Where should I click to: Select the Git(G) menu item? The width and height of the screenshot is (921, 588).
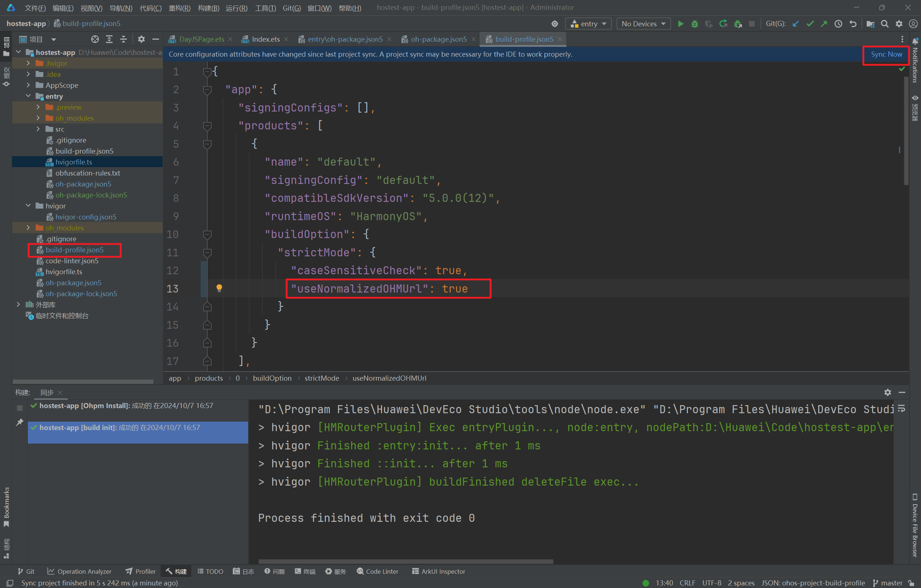(291, 8)
